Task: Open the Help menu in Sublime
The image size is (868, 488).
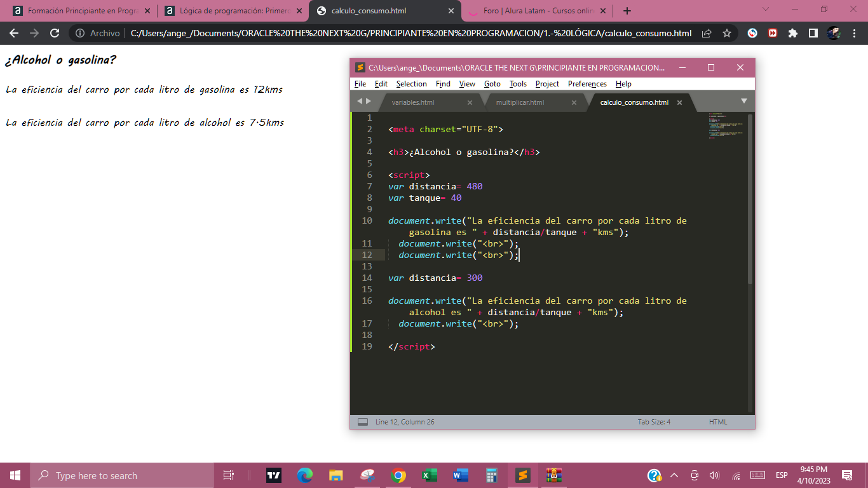Action: pyautogui.click(x=623, y=84)
